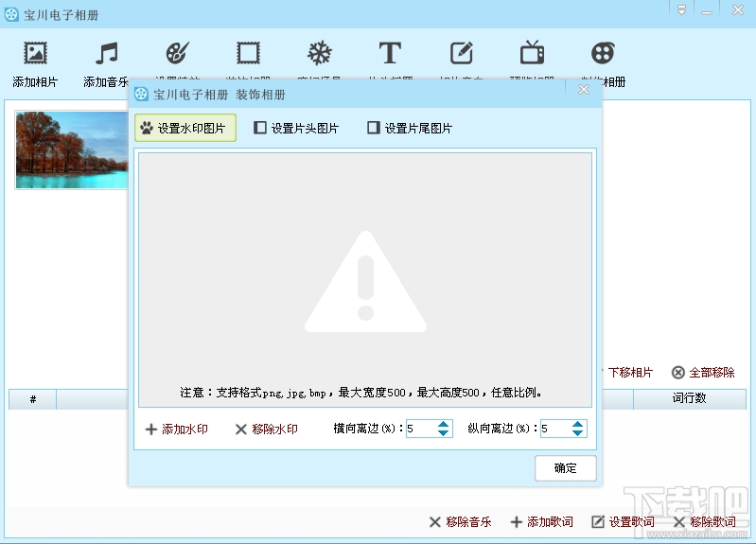
Task: Click the watermark preview placeholder area
Action: (x=365, y=280)
